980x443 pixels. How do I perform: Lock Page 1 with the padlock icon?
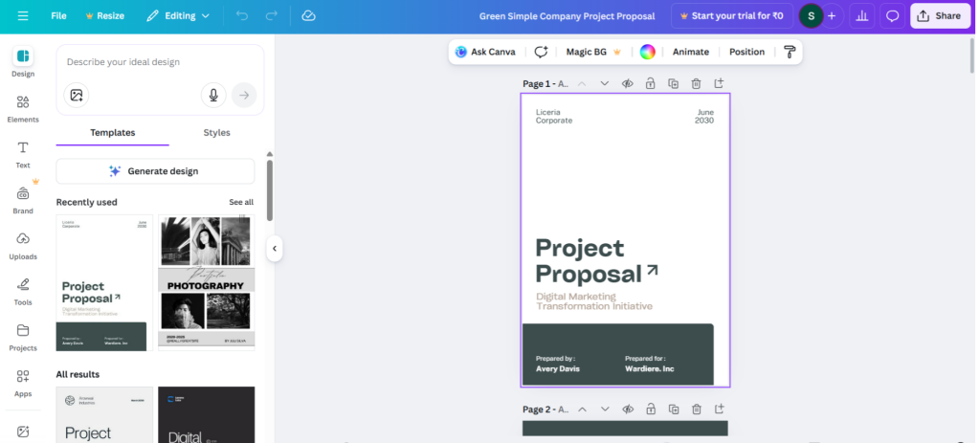[650, 84]
